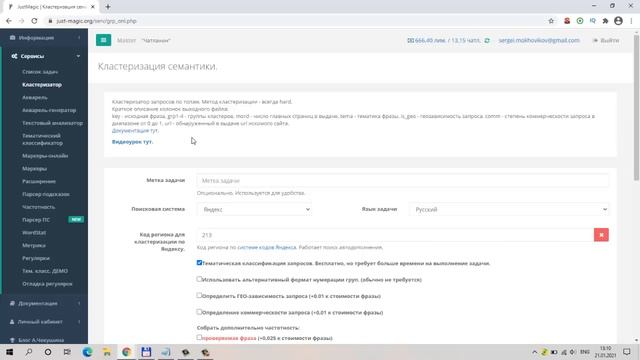This screenshot has height=360, width=640.
Task: Open Акварель in the sidebar
Action: click(35, 98)
